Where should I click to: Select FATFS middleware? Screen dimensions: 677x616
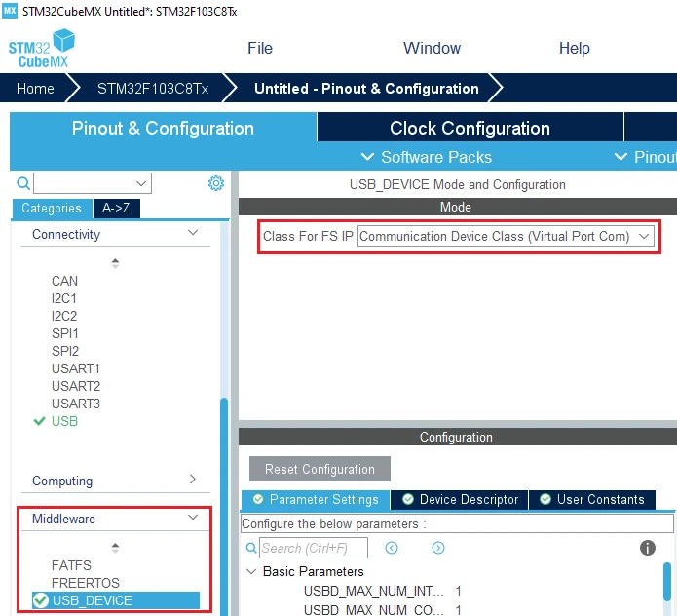tap(71, 565)
